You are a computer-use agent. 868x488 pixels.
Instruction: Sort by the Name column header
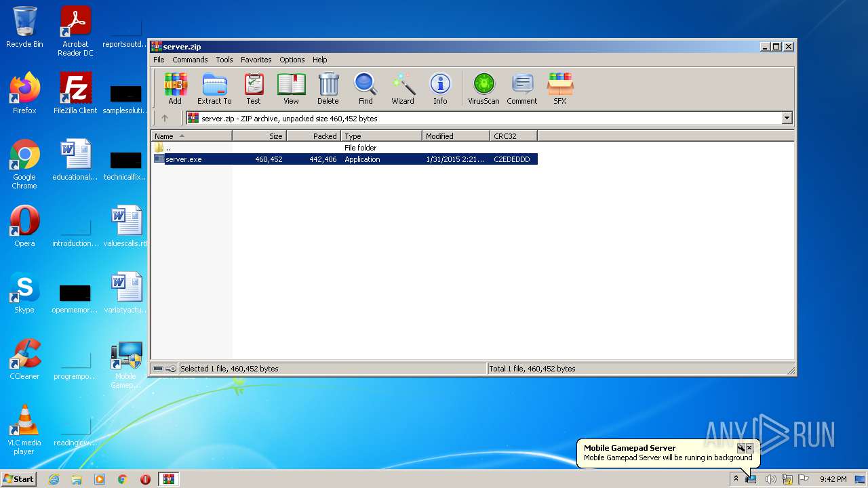coord(191,136)
